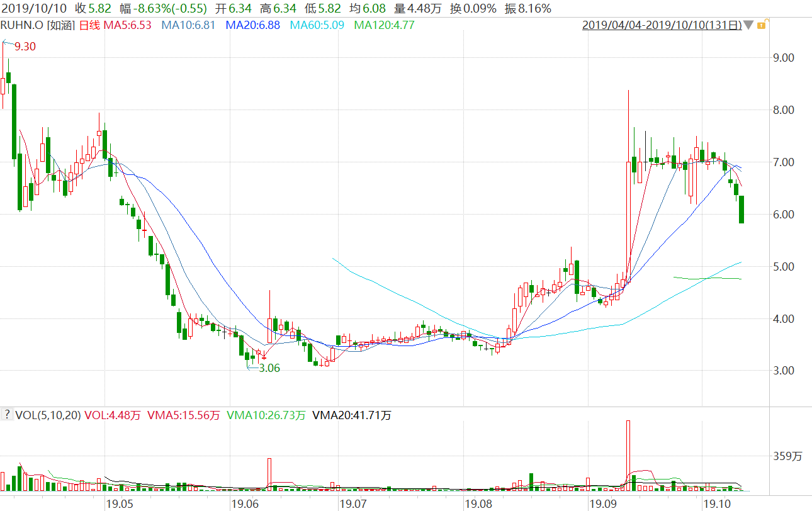Open VOL(5,10,20) indicator settings
The height and width of the screenshot is (511, 812).
(x=48, y=415)
